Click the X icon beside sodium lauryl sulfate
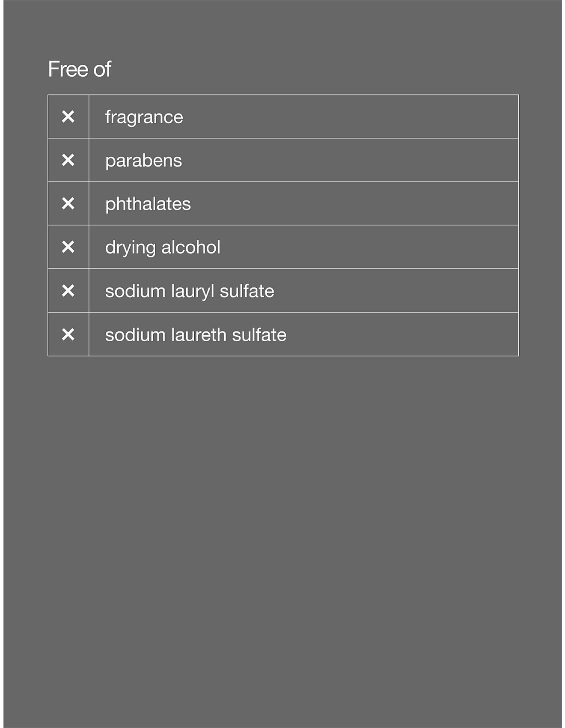This screenshot has height=728, width=565. (x=68, y=291)
